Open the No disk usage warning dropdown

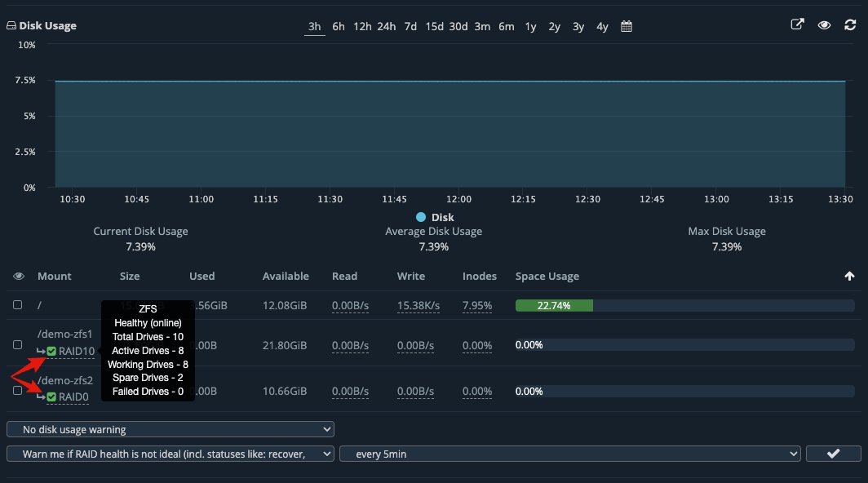(169, 428)
